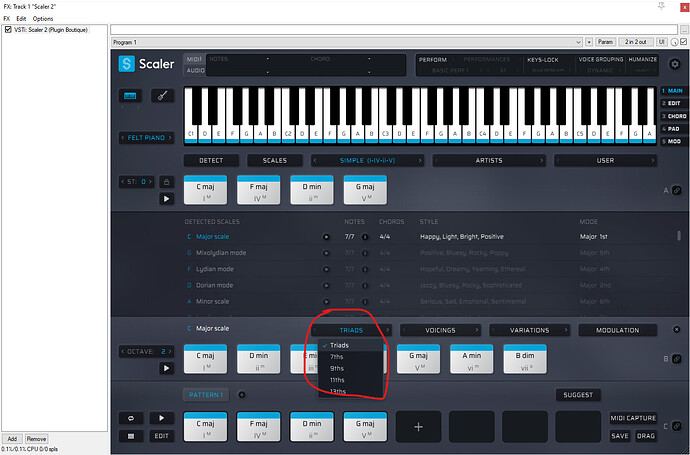Switch to 2 EDIT page tab

673,103
